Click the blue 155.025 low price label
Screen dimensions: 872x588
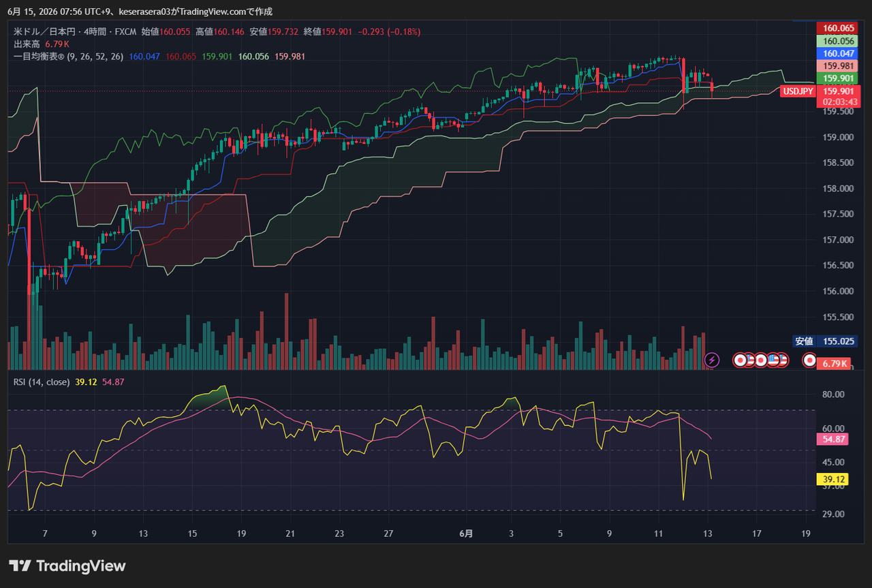(839, 341)
